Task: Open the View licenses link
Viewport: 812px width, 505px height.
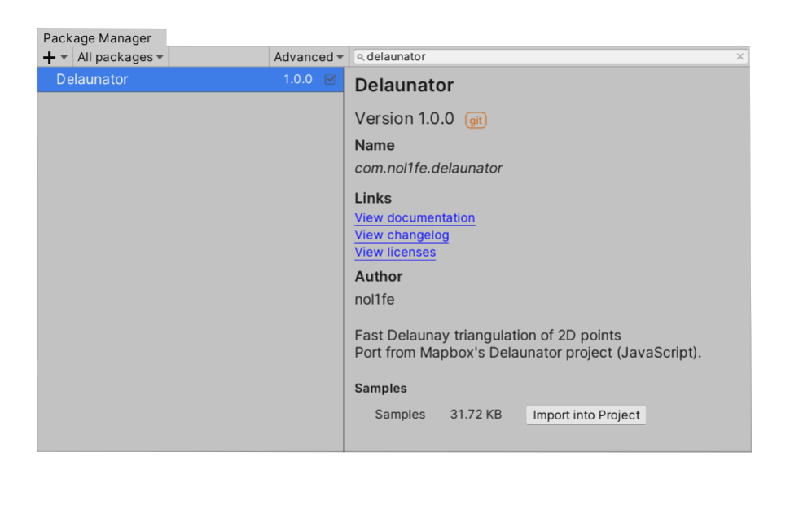Action: tap(395, 253)
